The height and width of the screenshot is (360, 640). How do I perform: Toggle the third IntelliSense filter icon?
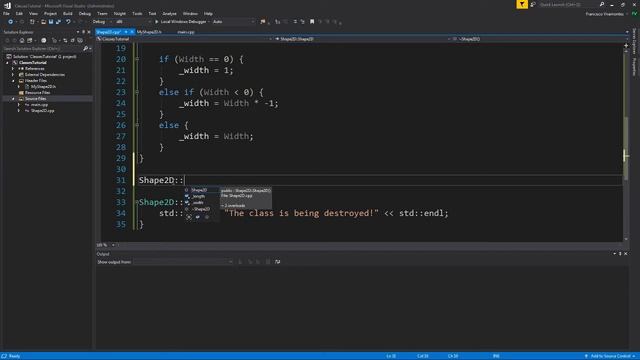(207, 218)
